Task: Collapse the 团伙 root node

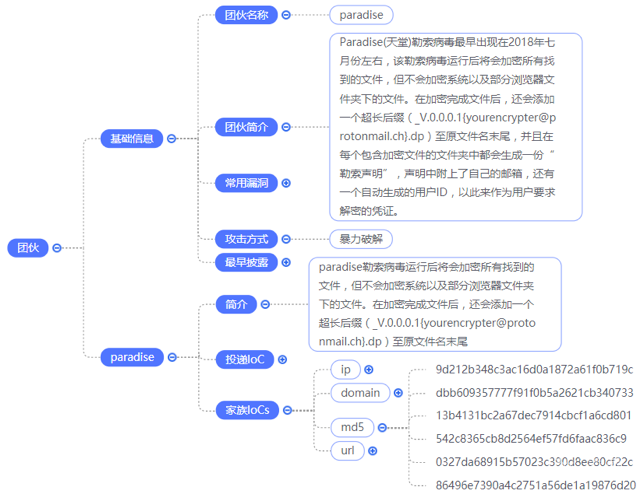Action: [57, 248]
